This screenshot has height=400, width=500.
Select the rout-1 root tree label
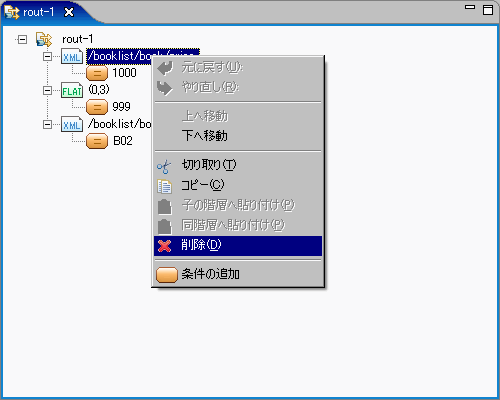pyautogui.click(x=78, y=39)
